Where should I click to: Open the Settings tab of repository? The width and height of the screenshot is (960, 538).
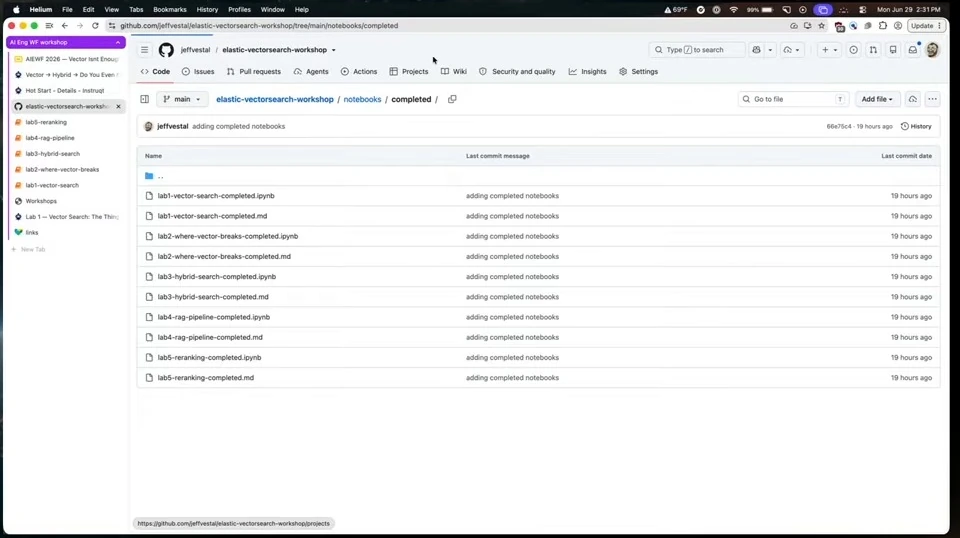[638, 72]
